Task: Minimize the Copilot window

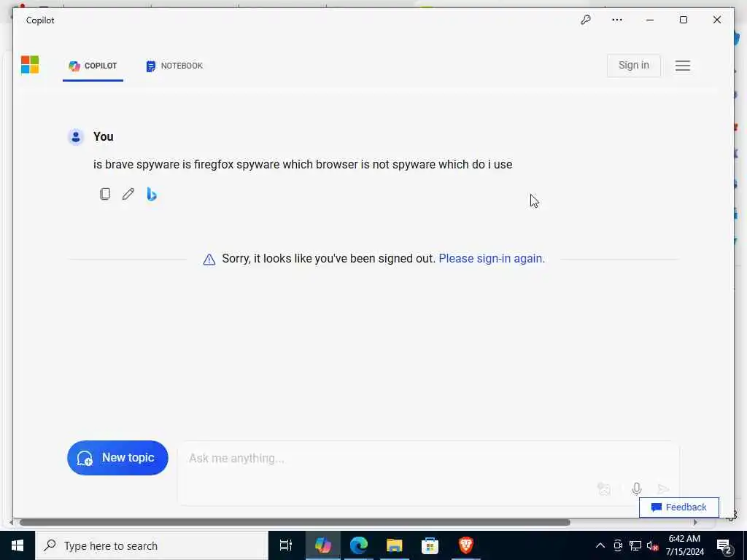Action: [x=650, y=20]
